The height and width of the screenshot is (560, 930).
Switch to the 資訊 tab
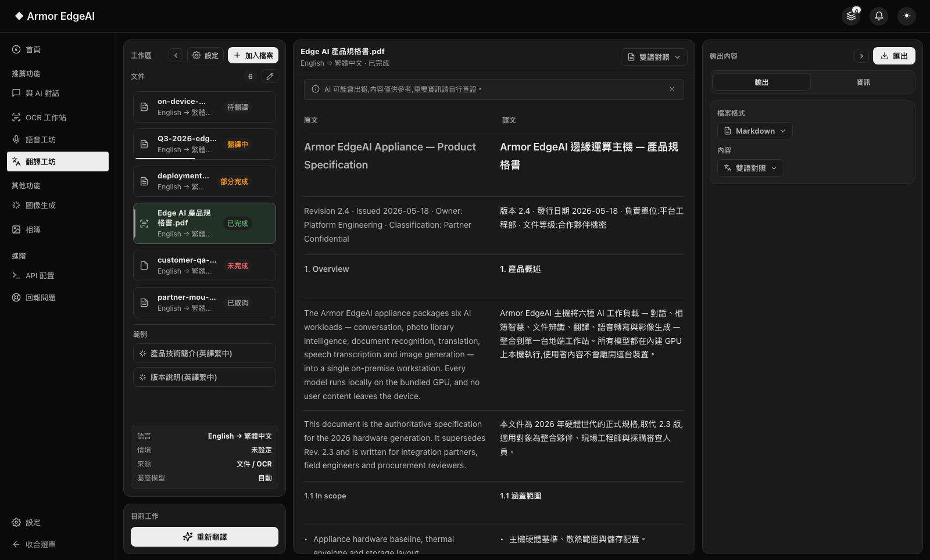(863, 82)
